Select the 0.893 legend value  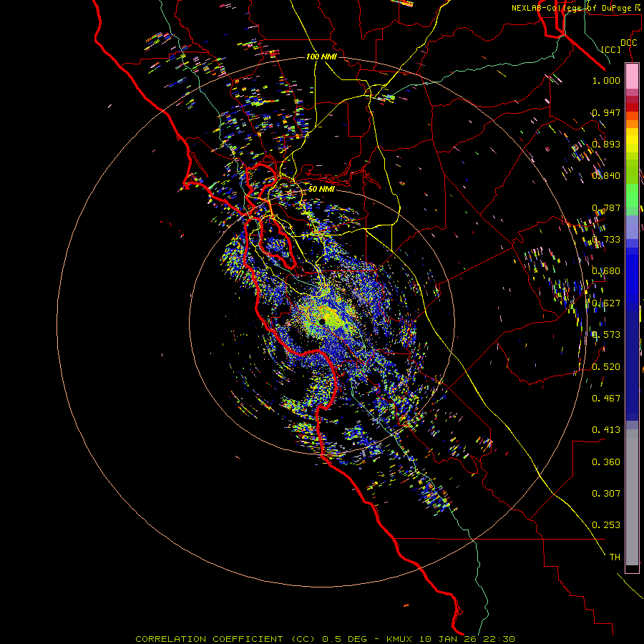pos(606,144)
